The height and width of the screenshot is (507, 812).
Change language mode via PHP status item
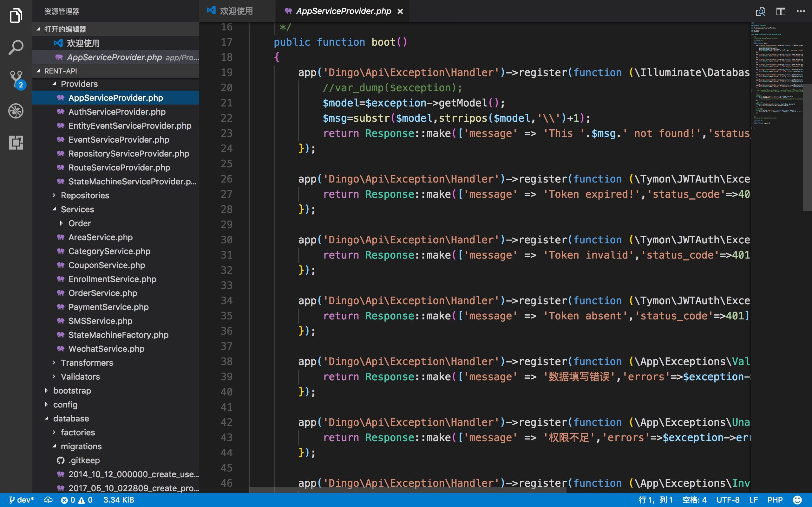pyautogui.click(x=775, y=500)
